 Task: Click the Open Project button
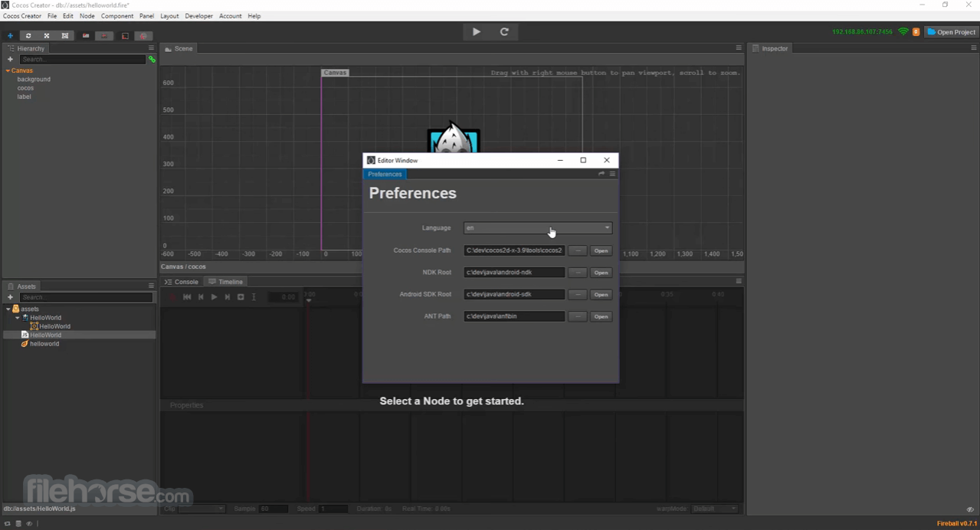pyautogui.click(x=952, y=32)
